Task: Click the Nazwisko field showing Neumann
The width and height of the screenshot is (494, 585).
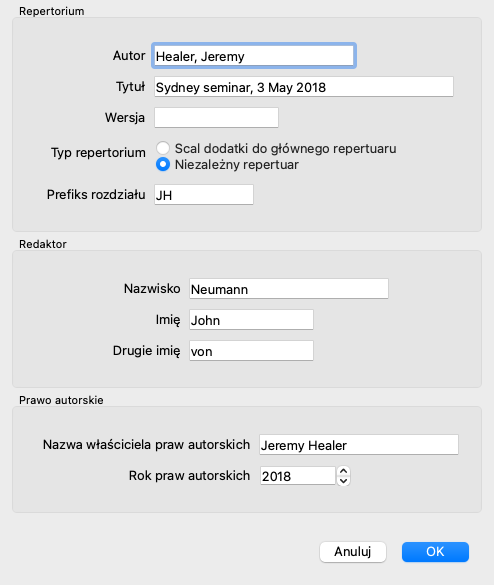Action: [x=289, y=288]
